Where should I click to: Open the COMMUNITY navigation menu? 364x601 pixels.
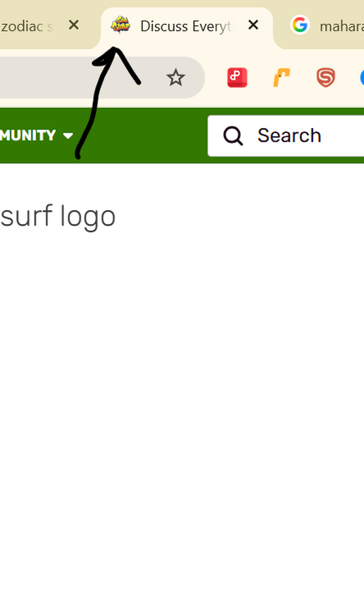pyautogui.click(x=28, y=136)
